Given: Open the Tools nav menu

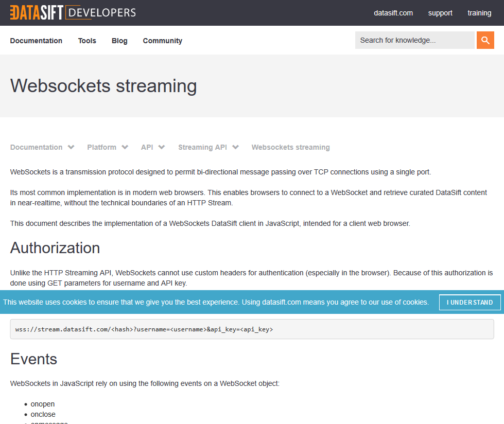Looking at the screenshot, I should pyautogui.click(x=87, y=41).
